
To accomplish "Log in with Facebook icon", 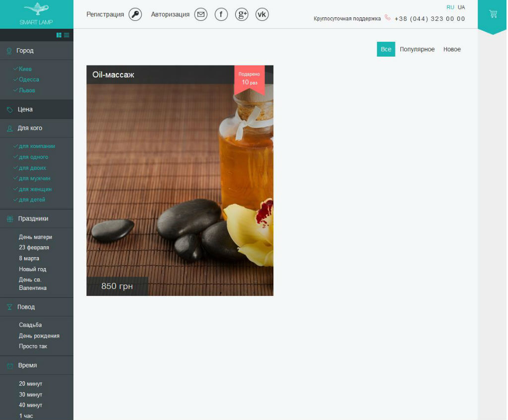I will [221, 14].
